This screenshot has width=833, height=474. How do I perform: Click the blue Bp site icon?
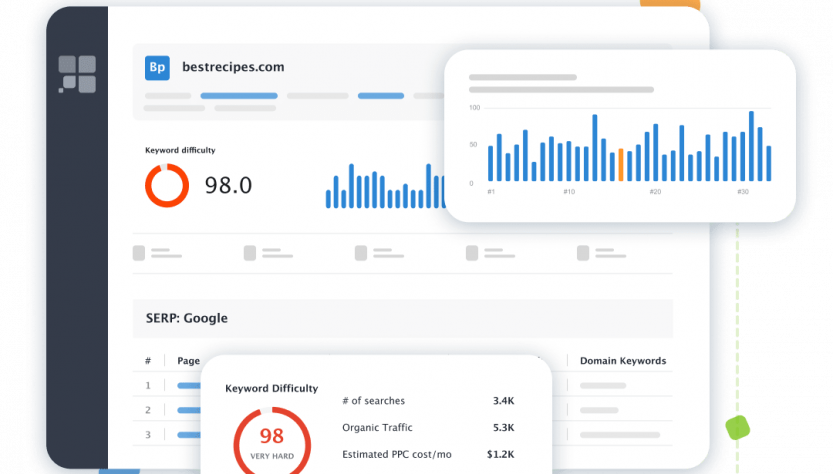(x=158, y=67)
